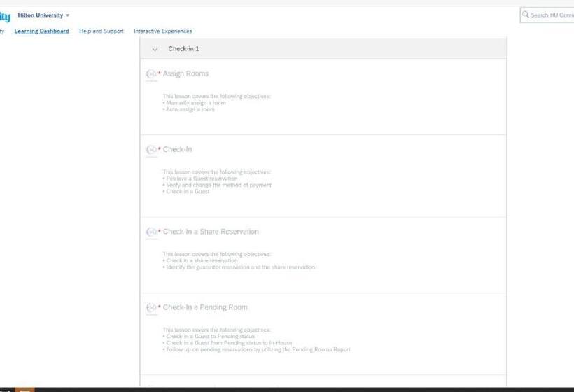Open the Help and Support menu

click(101, 31)
